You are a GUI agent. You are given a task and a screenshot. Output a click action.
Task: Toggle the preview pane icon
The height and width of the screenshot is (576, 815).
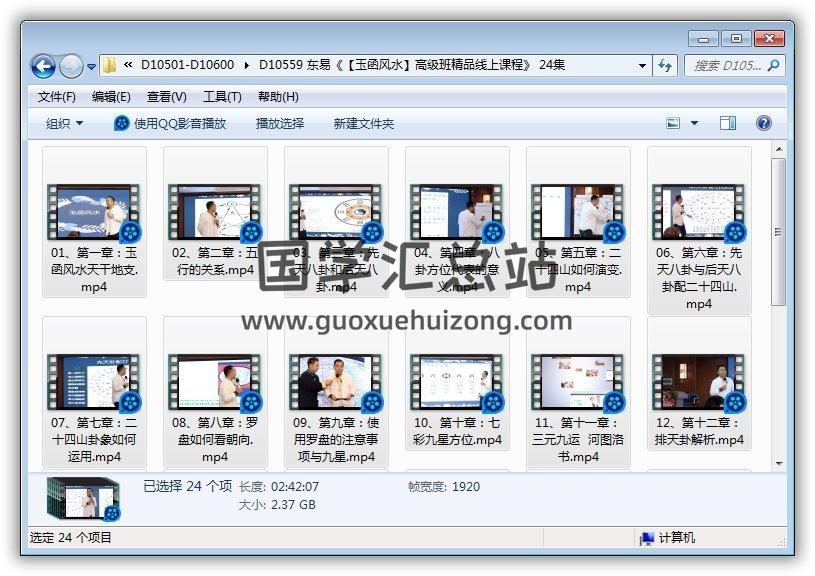[x=728, y=123]
